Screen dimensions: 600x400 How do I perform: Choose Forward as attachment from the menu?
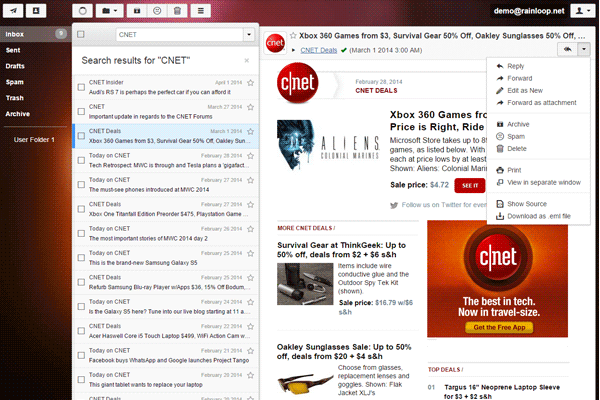click(542, 102)
